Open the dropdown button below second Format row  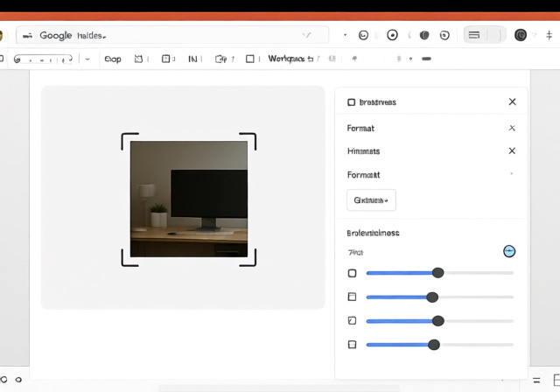click(x=371, y=200)
